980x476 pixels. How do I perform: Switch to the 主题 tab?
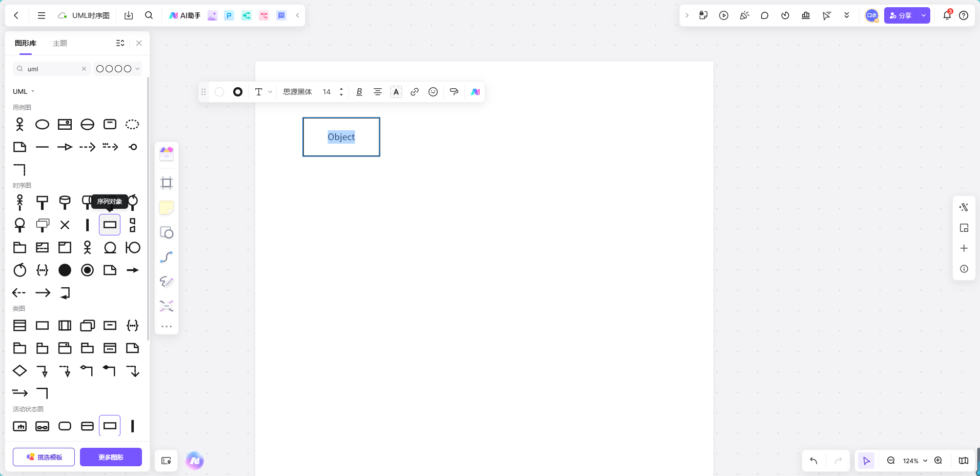tap(60, 43)
